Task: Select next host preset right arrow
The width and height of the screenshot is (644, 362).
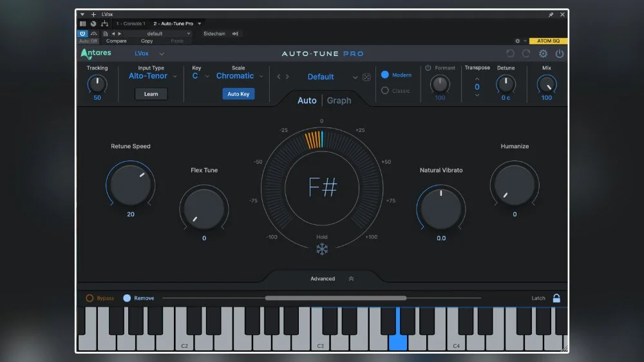Action: (120, 33)
